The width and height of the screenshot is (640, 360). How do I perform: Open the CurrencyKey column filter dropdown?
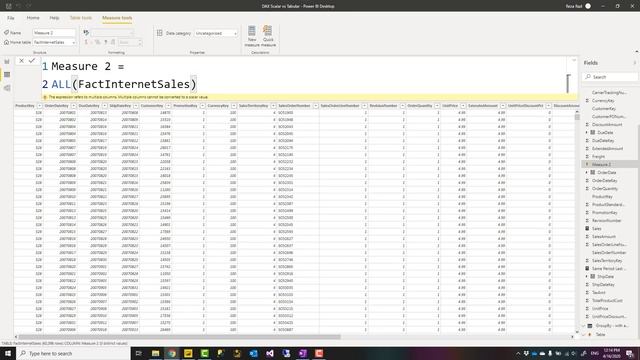[234, 106]
